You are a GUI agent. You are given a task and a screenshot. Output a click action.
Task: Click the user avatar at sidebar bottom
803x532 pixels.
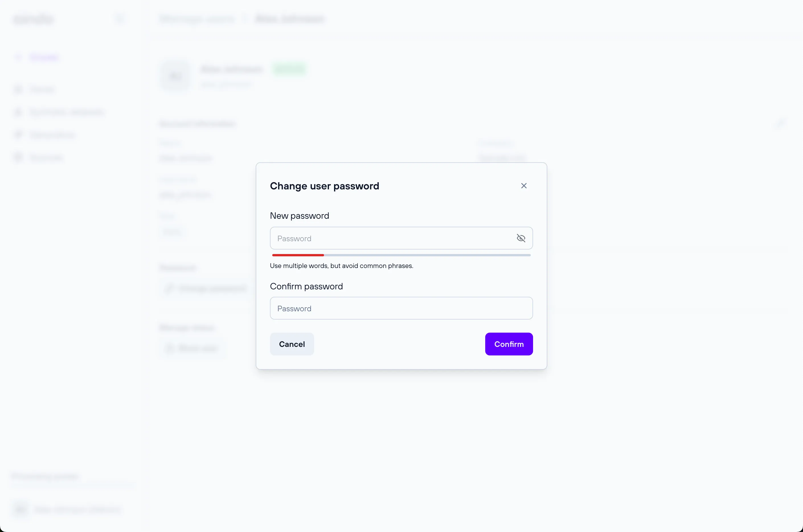point(20,509)
